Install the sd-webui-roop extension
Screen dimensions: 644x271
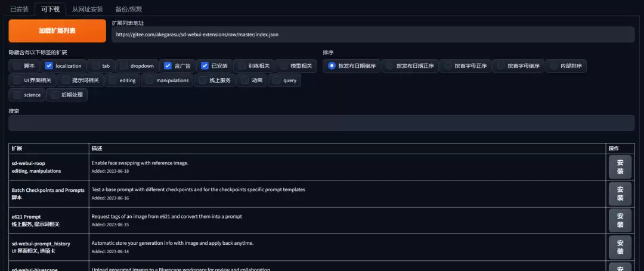tap(620, 167)
